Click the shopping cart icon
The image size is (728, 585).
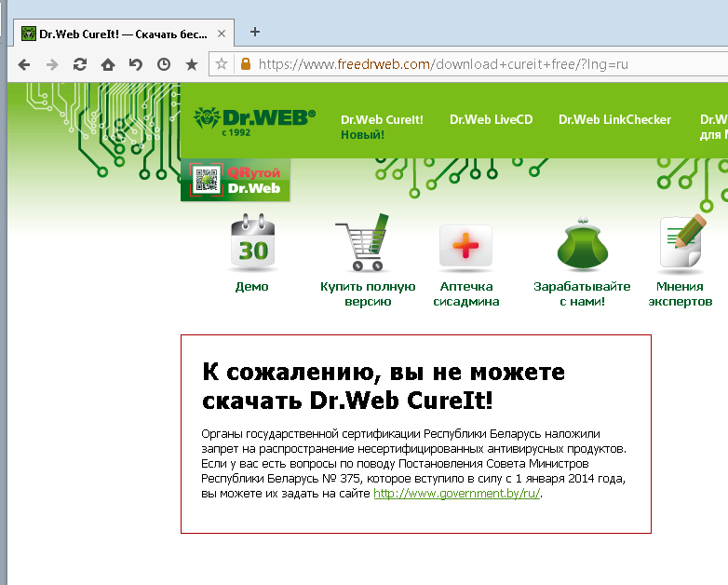click(364, 242)
